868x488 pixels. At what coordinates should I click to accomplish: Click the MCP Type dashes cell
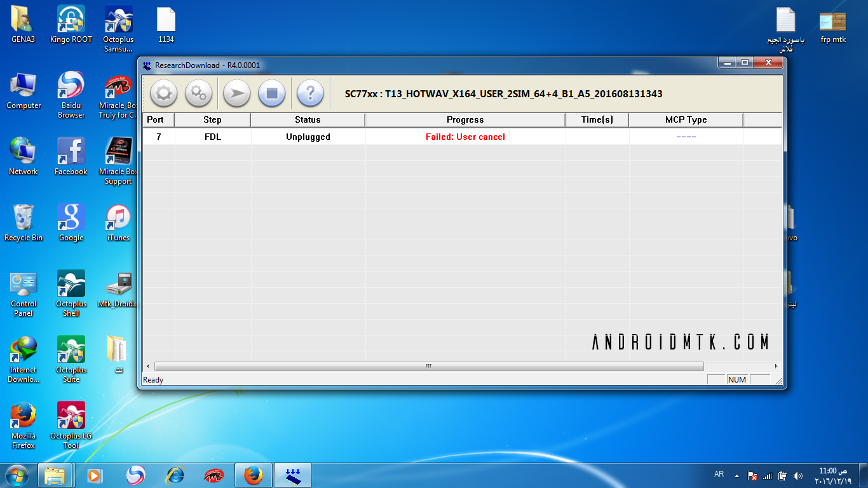tap(686, 137)
